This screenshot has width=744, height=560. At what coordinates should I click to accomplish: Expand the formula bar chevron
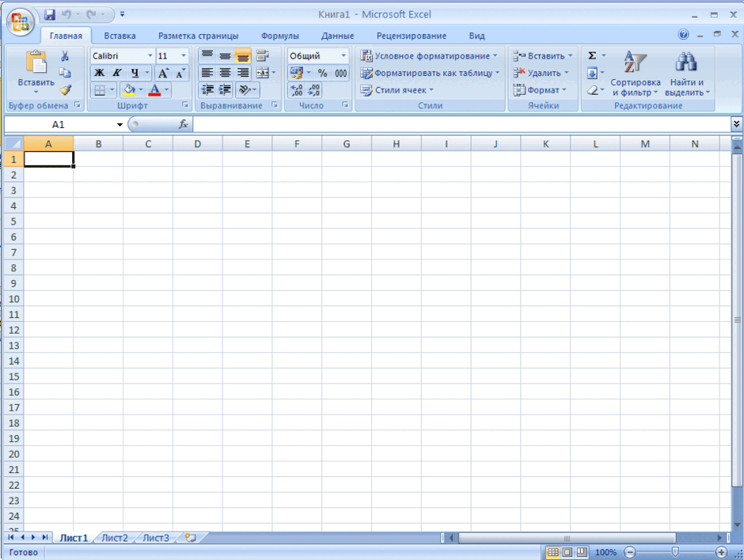point(736,124)
